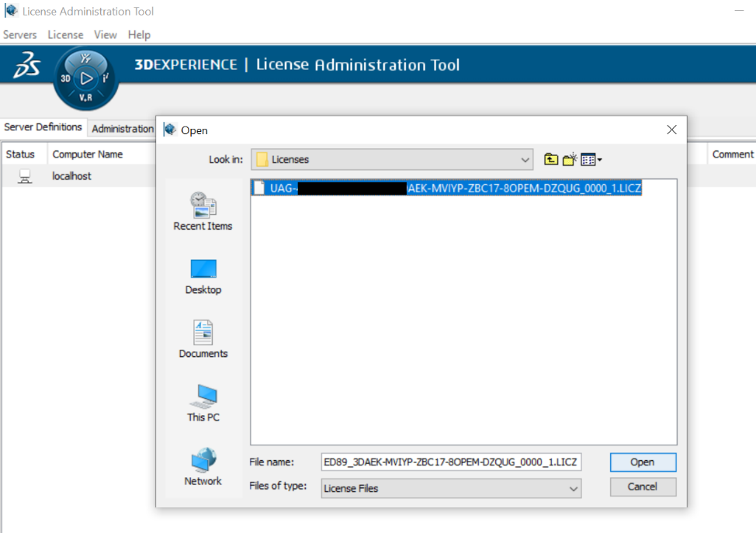756x533 pixels.
Task: Open Network in the sidebar
Action: tap(203, 467)
